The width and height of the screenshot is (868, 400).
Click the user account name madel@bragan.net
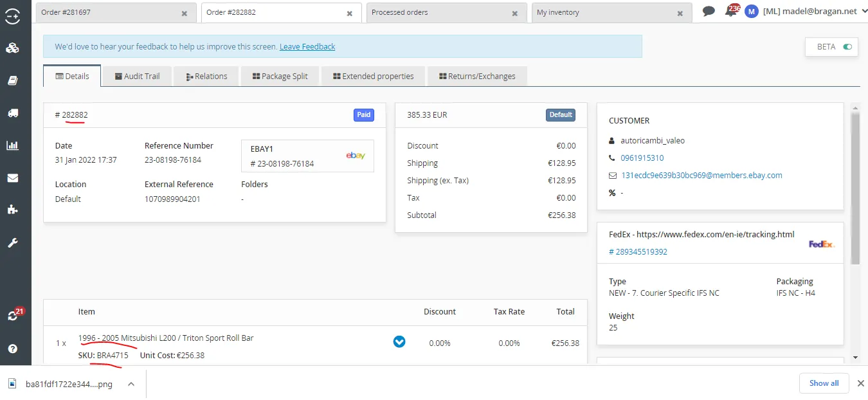point(809,12)
